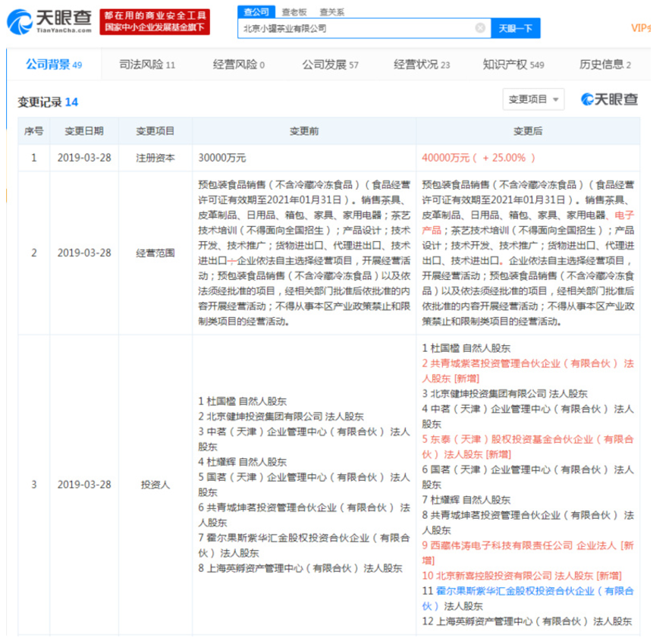Open the 司法风险 tab
Screen dimensions: 669x644
click(143, 65)
